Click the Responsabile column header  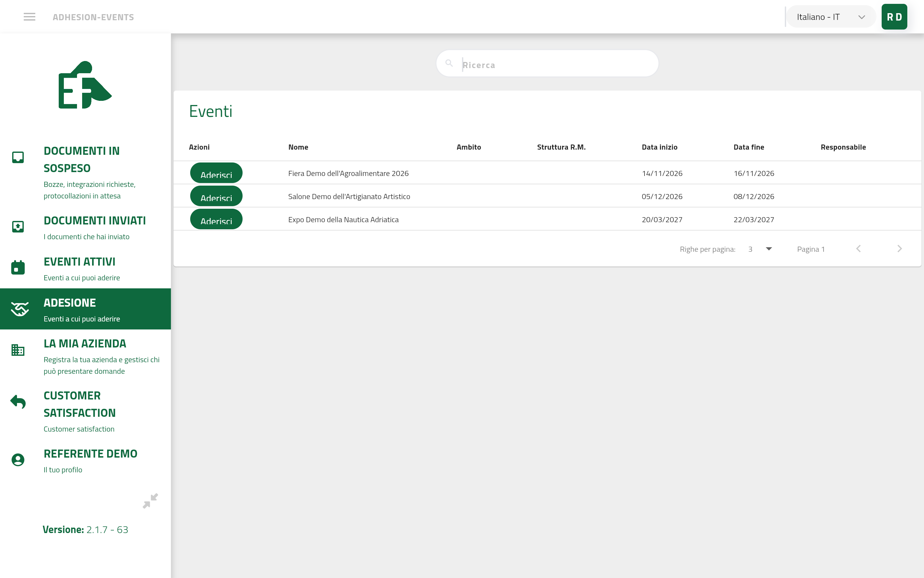(843, 147)
